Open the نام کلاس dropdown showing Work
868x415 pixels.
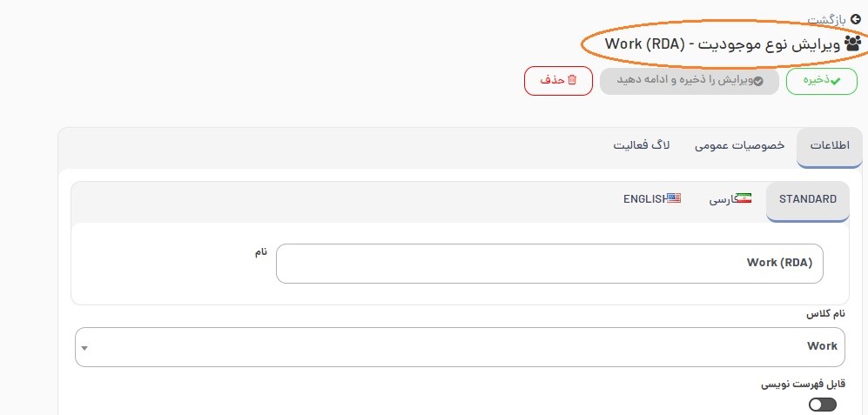coord(460,346)
